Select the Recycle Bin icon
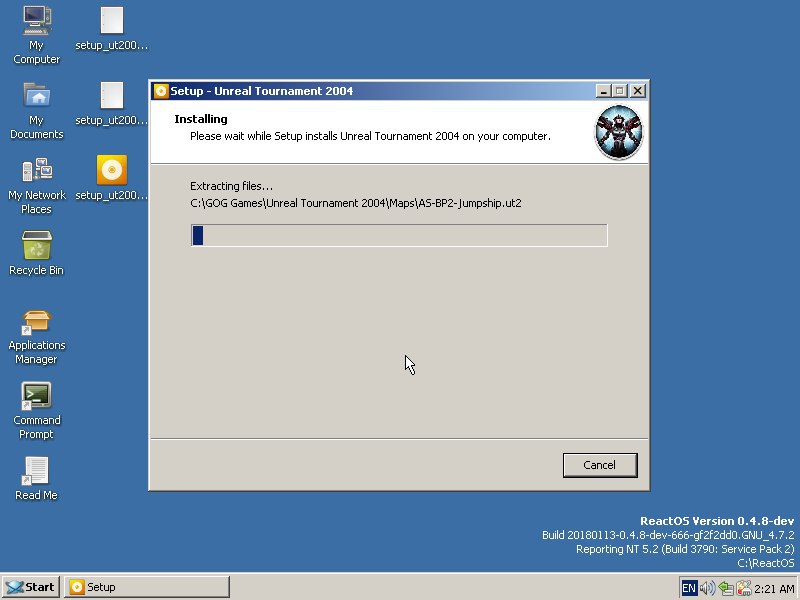 (36, 253)
